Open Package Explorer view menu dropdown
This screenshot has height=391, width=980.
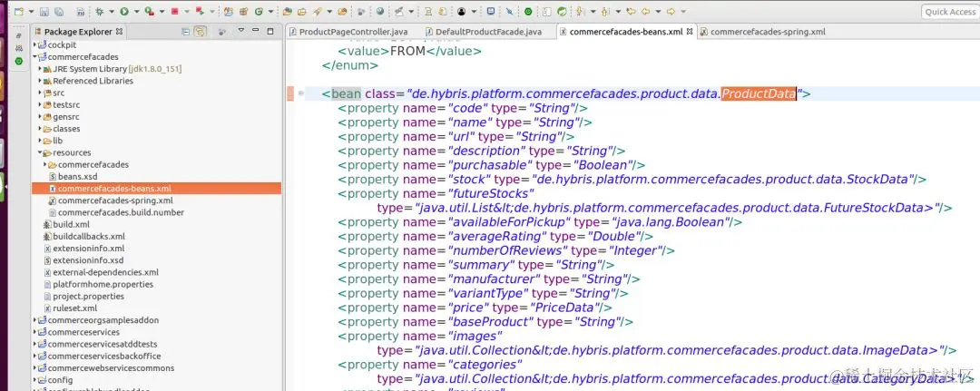pos(240,31)
